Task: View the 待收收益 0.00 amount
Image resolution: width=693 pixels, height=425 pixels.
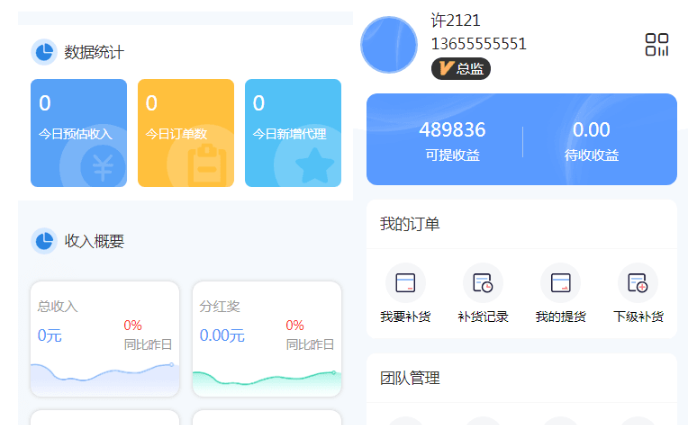Action: tap(591, 140)
